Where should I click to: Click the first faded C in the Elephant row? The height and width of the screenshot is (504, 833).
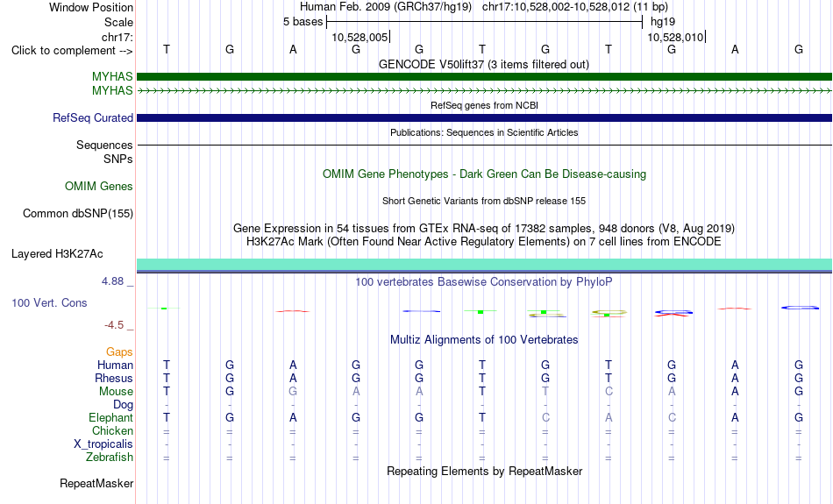[545, 417]
